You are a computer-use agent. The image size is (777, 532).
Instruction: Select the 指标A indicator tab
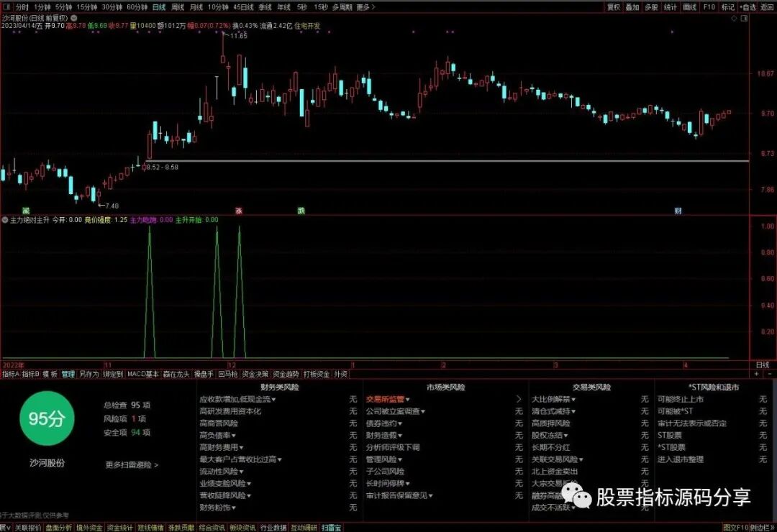pos(10,375)
